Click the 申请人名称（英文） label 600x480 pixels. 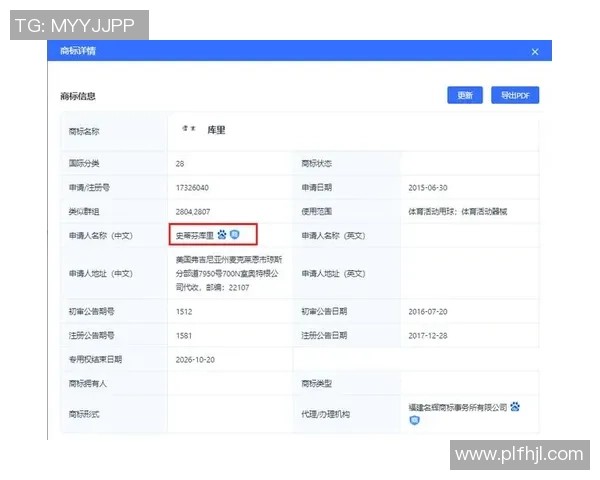pyautogui.click(x=333, y=235)
